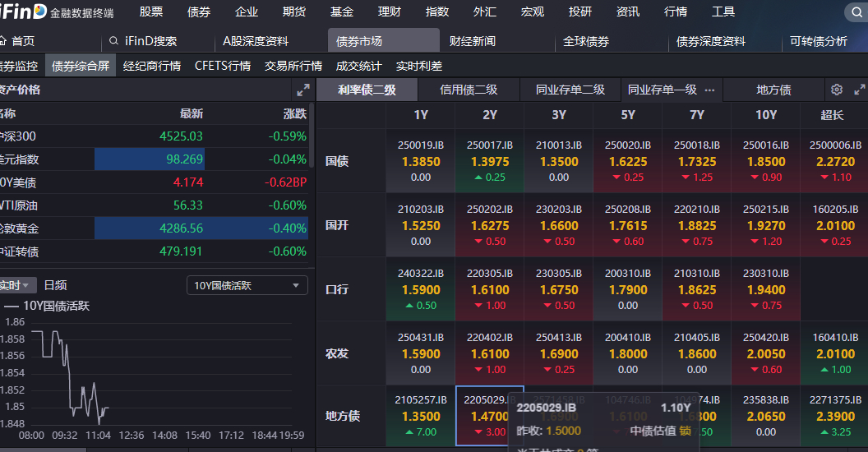This screenshot has width=868, height=452.
Task: Click the 超长 column header
Action: [832, 115]
